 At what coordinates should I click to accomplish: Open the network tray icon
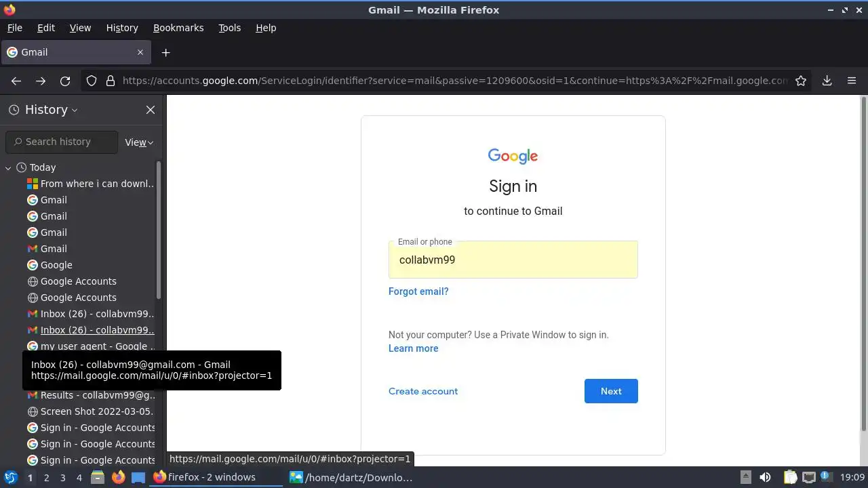tap(808, 477)
